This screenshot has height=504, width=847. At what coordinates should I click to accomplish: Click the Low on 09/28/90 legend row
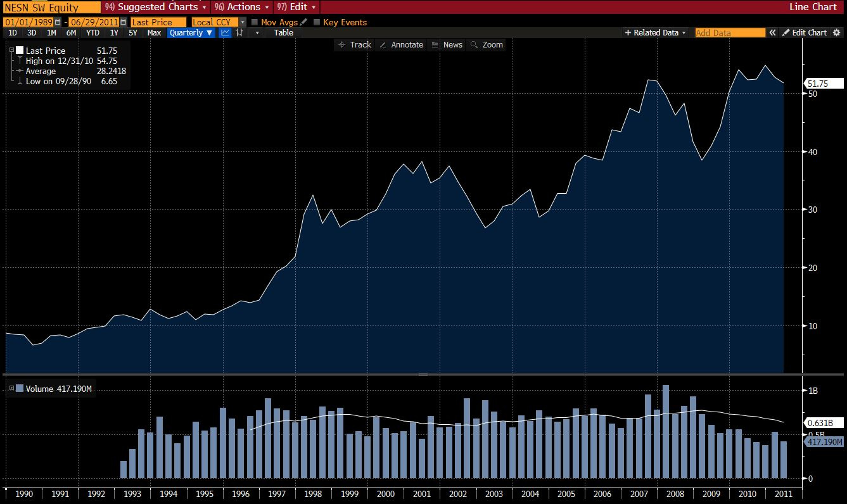(71, 81)
